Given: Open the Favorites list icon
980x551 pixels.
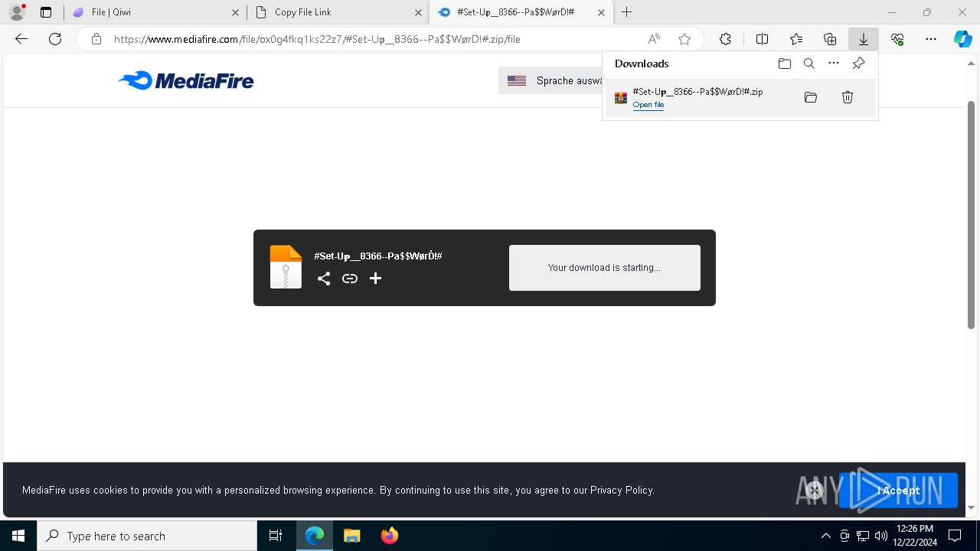Looking at the screenshot, I should (x=796, y=39).
